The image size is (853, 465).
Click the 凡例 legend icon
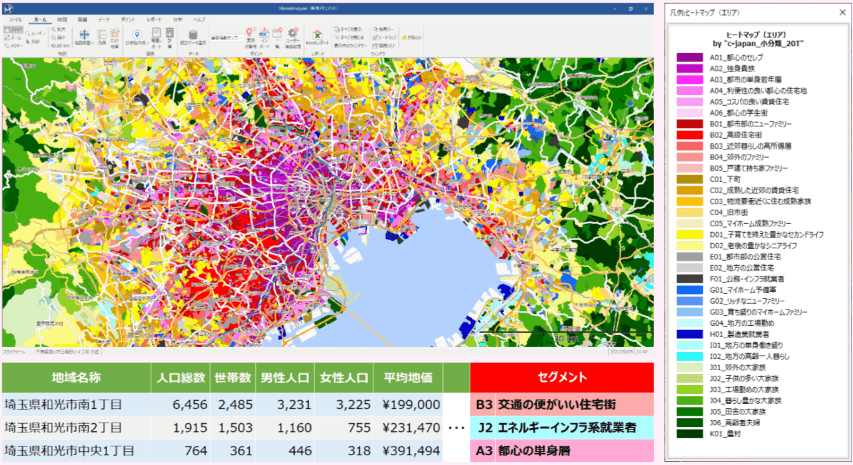point(102,37)
